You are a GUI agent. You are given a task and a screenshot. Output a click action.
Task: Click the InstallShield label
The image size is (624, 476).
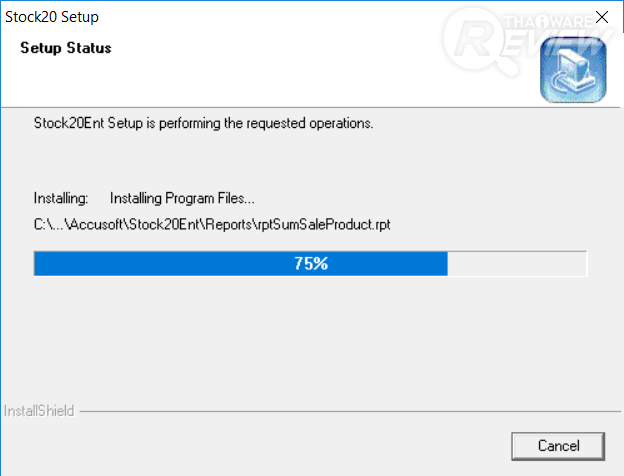37,411
